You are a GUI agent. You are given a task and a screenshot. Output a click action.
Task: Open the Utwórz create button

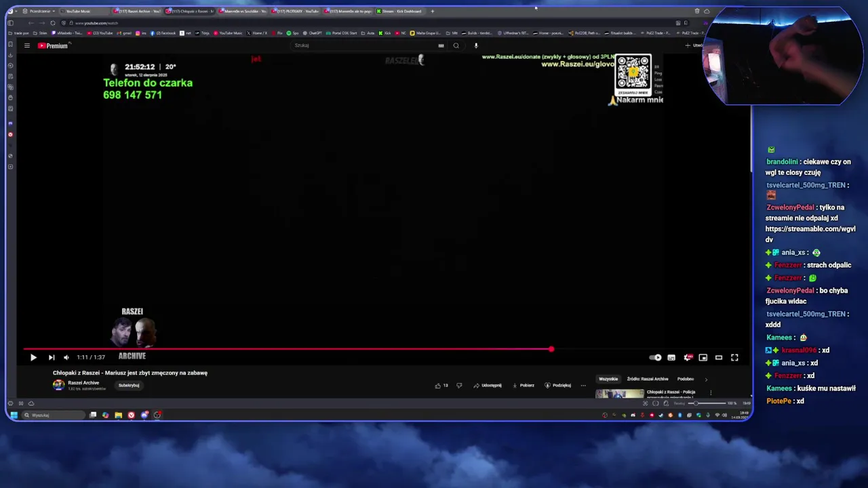point(694,45)
